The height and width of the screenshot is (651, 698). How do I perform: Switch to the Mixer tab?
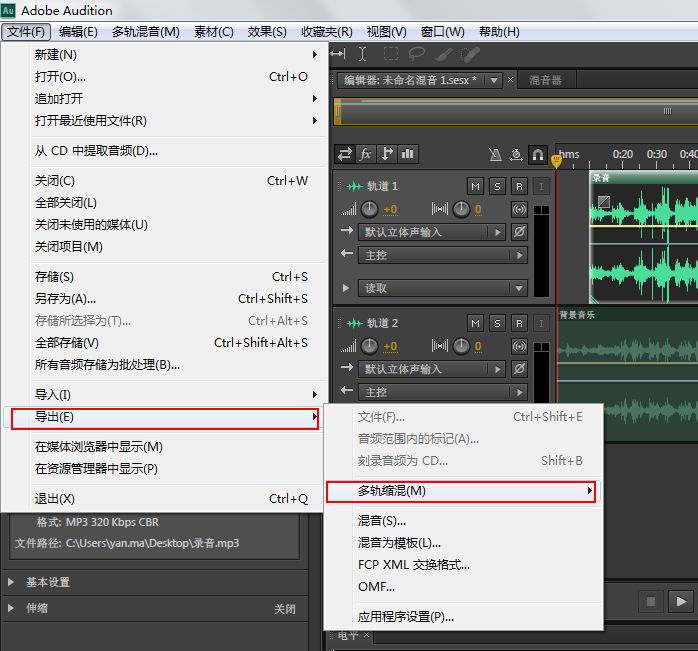pos(545,80)
